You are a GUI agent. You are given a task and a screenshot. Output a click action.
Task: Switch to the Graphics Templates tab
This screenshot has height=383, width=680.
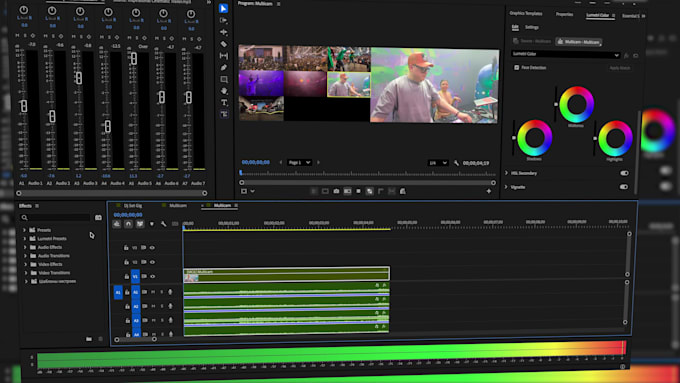526,13
